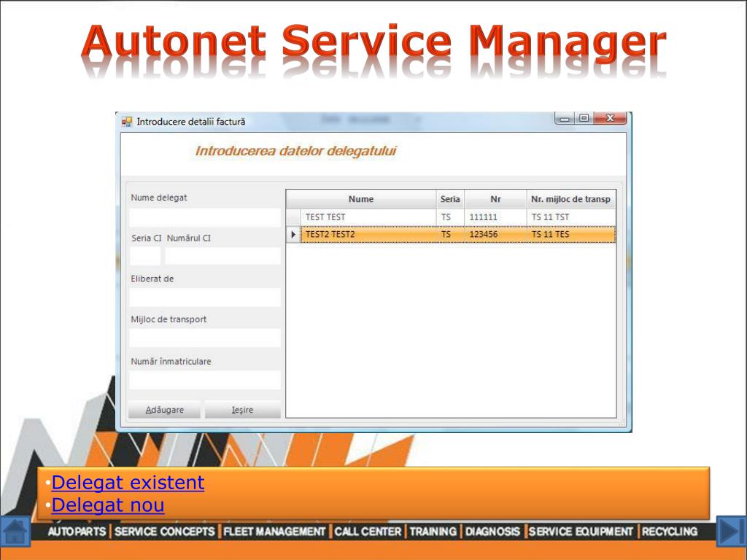Click the home icon at slide bottom-left
The width and height of the screenshot is (747, 560).
(15, 532)
